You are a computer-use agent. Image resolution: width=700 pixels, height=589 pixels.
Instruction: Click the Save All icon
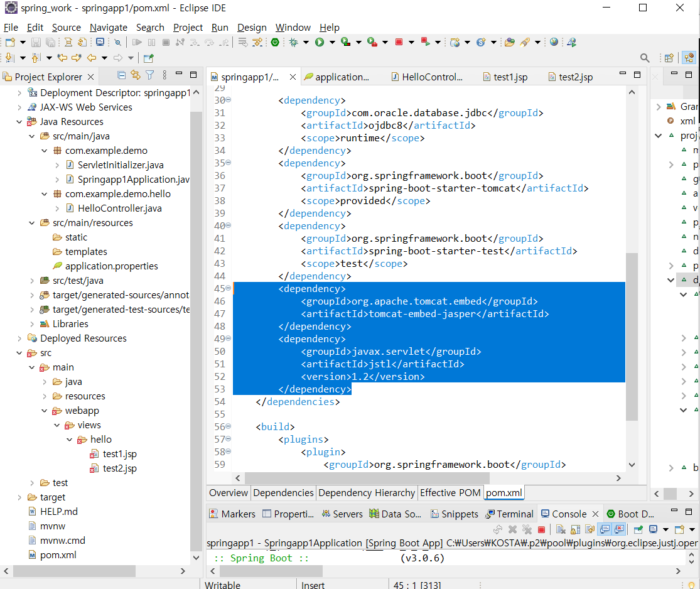click(50, 43)
